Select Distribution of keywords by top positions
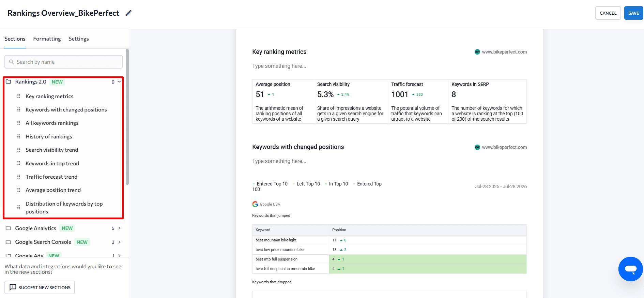The height and width of the screenshot is (298, 644). tap(63, 207)
